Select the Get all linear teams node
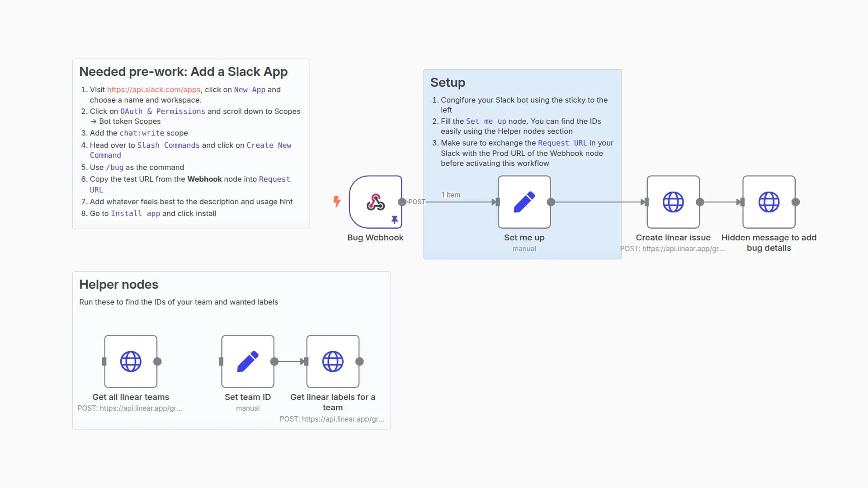This screenshot has height=488, width=868. [131, 361]
